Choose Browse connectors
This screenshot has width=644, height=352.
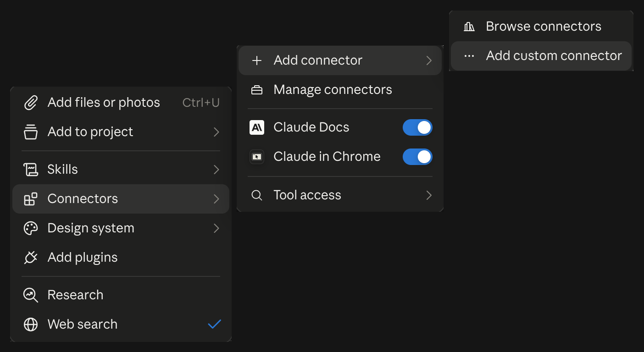point(541,27)
